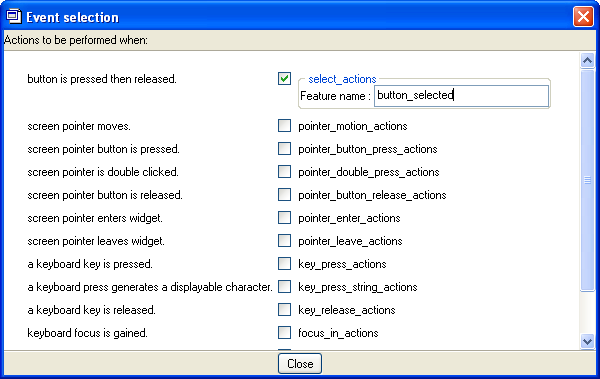Click 'screen pointer enters widget.' text
Screen dimensions: 600x379
click(95, 218)
